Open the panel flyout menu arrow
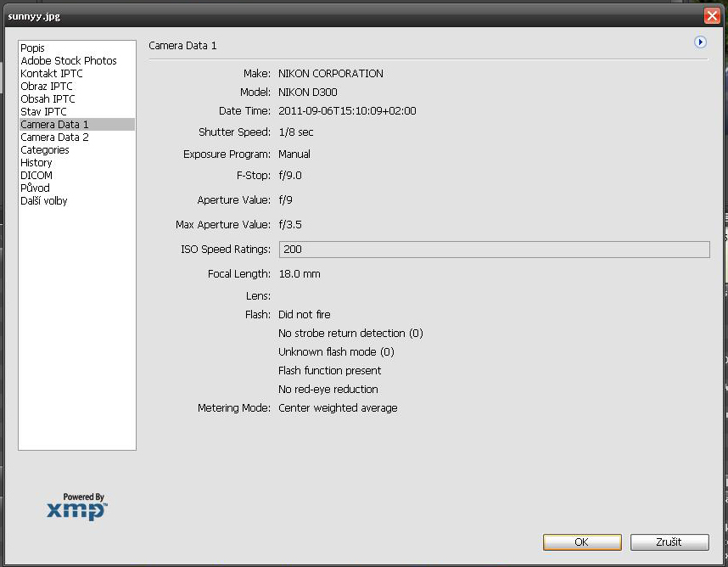This screenshot has height=567, width=728. click(700, 42)
